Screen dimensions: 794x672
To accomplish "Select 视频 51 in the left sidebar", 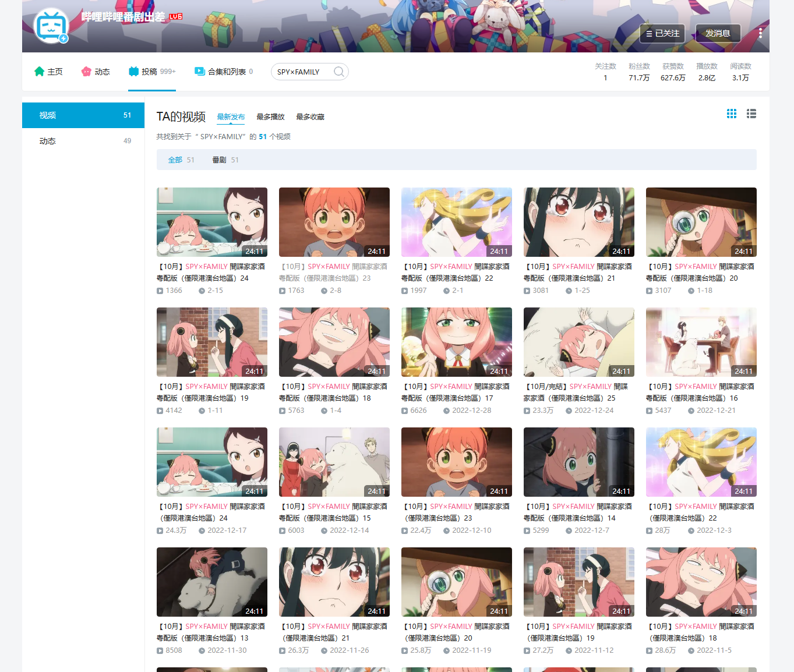I will point(83,115).
